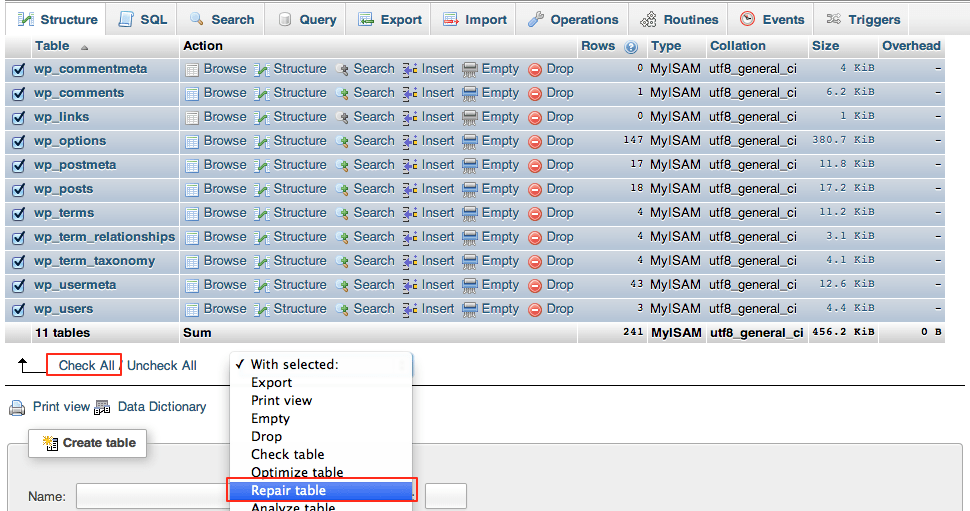Open the wp_options table name link
The width and height of the screenshot is (970, 511).
tap(70, 141)
